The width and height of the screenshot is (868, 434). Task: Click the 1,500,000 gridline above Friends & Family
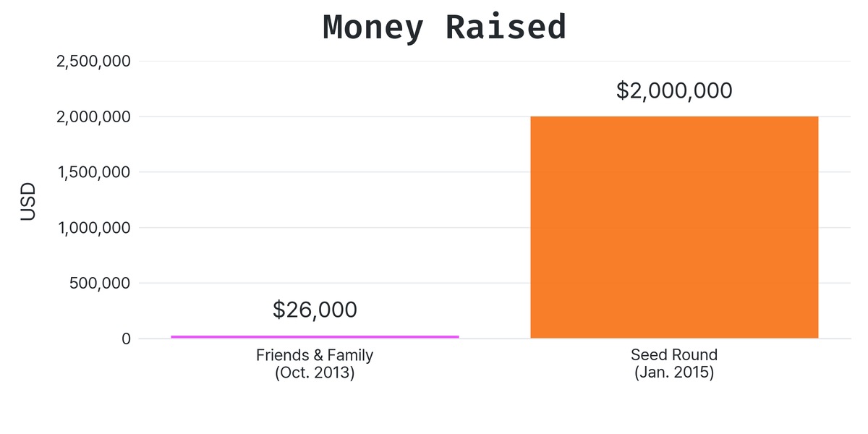315,172
